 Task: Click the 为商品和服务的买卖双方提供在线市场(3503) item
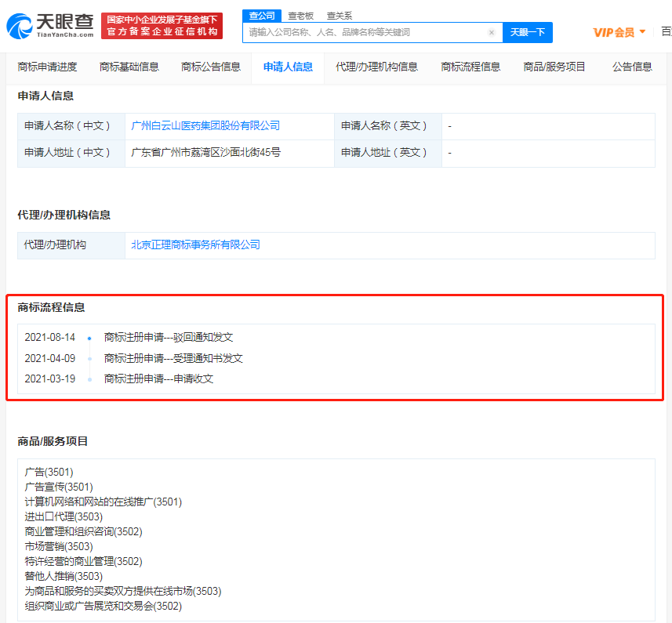pyautogui.click(x=123, y=592)
